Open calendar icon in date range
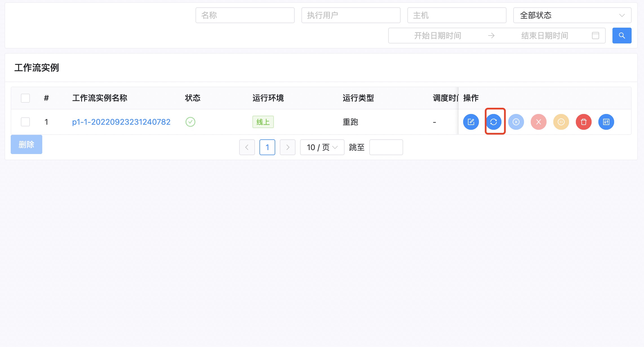This screenshot has height=347, width=644. click(595, 36)
